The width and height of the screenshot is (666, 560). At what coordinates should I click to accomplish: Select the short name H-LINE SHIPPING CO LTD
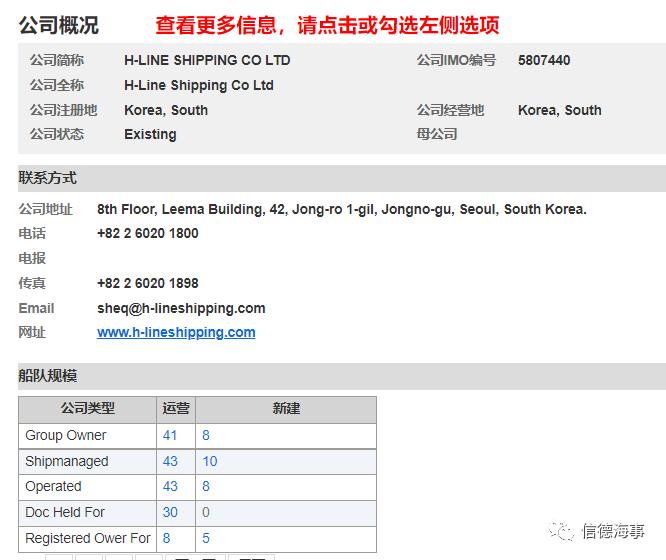207,60
